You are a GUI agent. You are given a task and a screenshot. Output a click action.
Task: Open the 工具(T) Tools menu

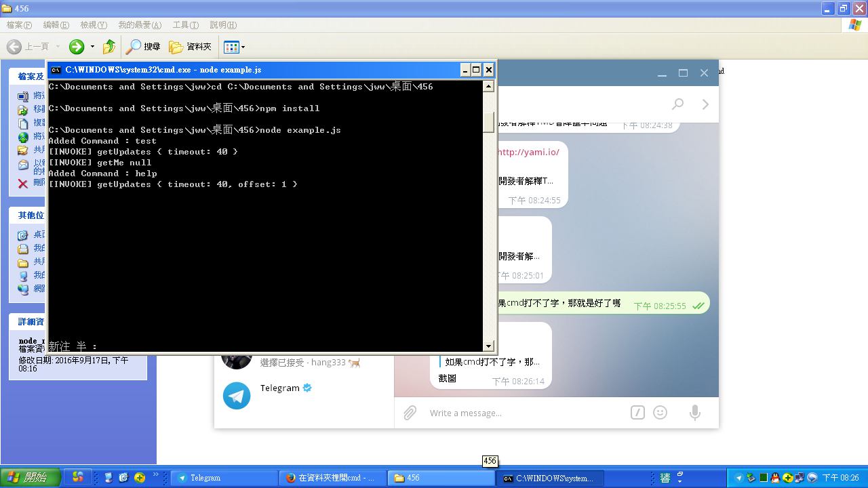pos(185,25)
